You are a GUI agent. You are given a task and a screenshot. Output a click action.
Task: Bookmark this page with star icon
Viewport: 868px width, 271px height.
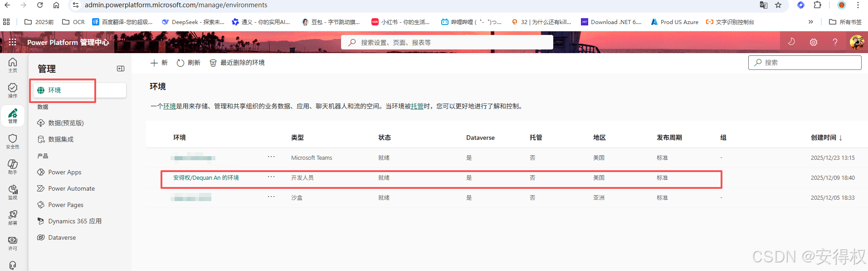point(778,5)
